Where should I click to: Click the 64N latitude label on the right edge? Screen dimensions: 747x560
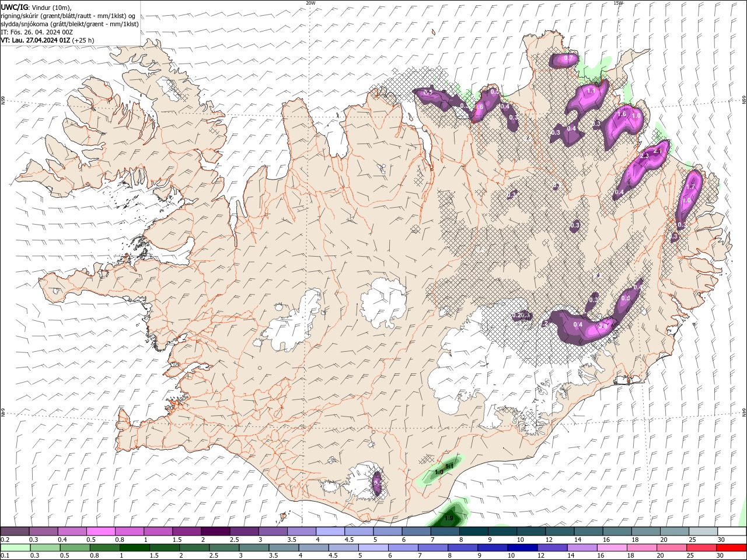pyautogui.click(x=744, y=412)
